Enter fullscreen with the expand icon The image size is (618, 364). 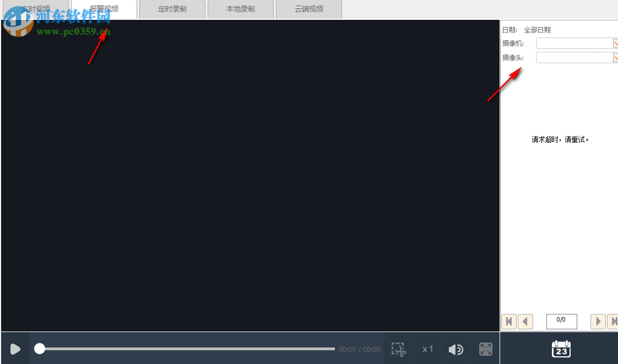pos(485,349)
